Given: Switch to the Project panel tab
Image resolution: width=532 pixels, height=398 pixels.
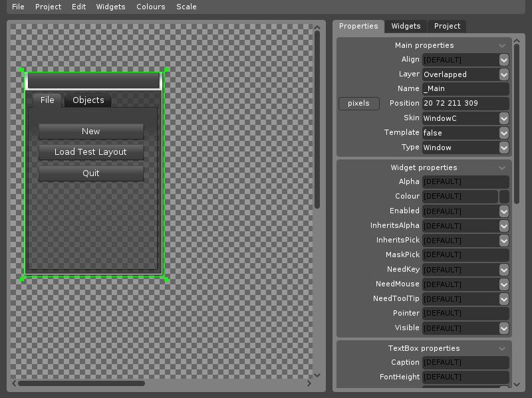Looking at the screenshot, I should pyautogui.click(x=447, y=26).
